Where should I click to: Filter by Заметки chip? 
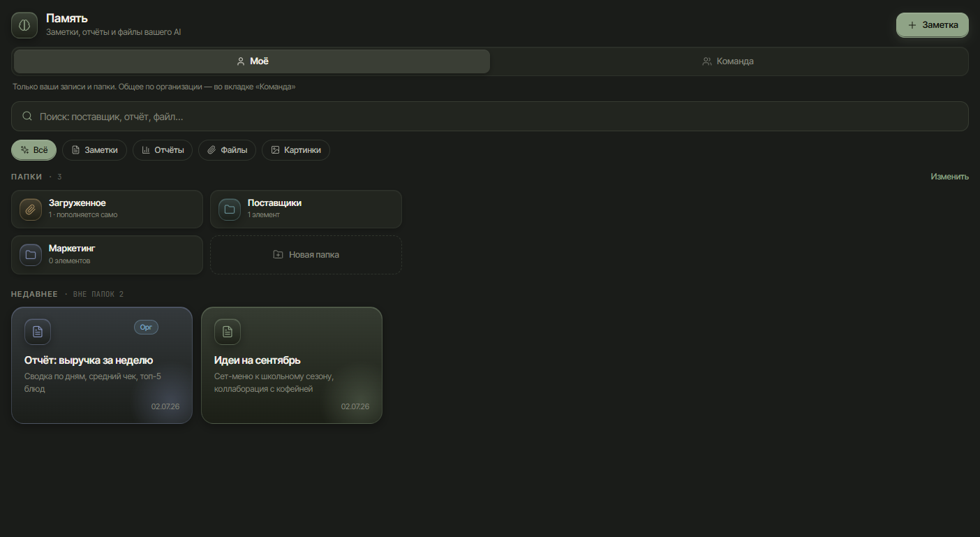94,150
